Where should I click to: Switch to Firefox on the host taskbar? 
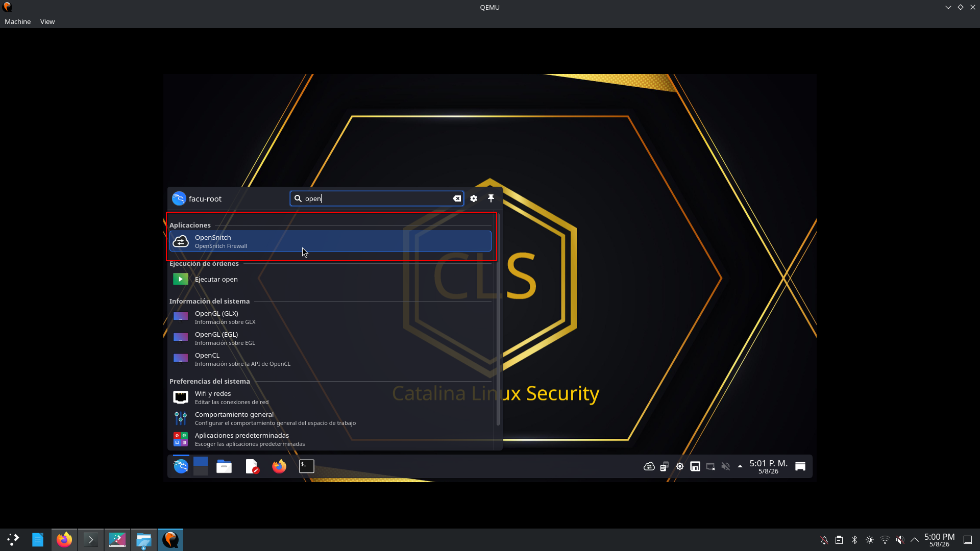tap(64, 539)
